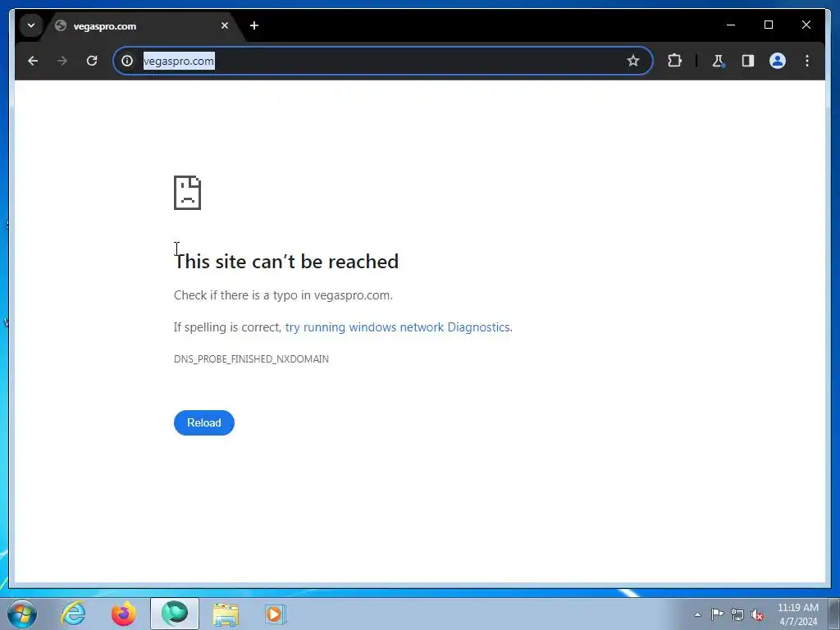Image resolution: width=840 pixels, height=630 pixels.
Task: Open the clock showing 11:19 AM
Action: (x=798, y=614)
